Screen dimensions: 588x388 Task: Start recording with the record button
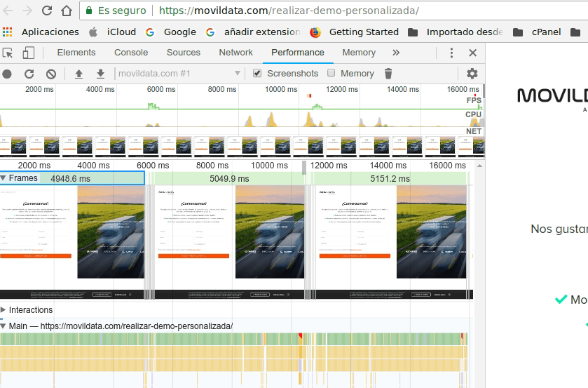click(x=7, y=74)
